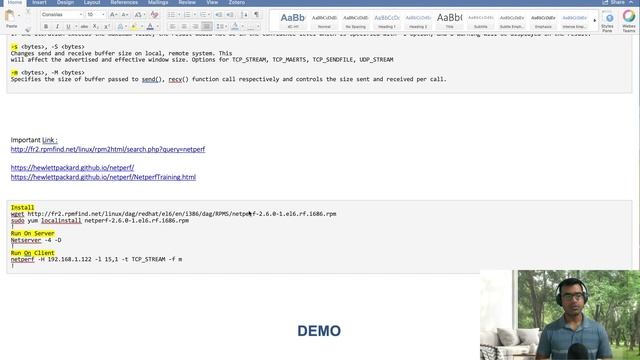Switch to the Insert tab
The width and height of the screenshot is (640, 360).
tap(39, 2)
